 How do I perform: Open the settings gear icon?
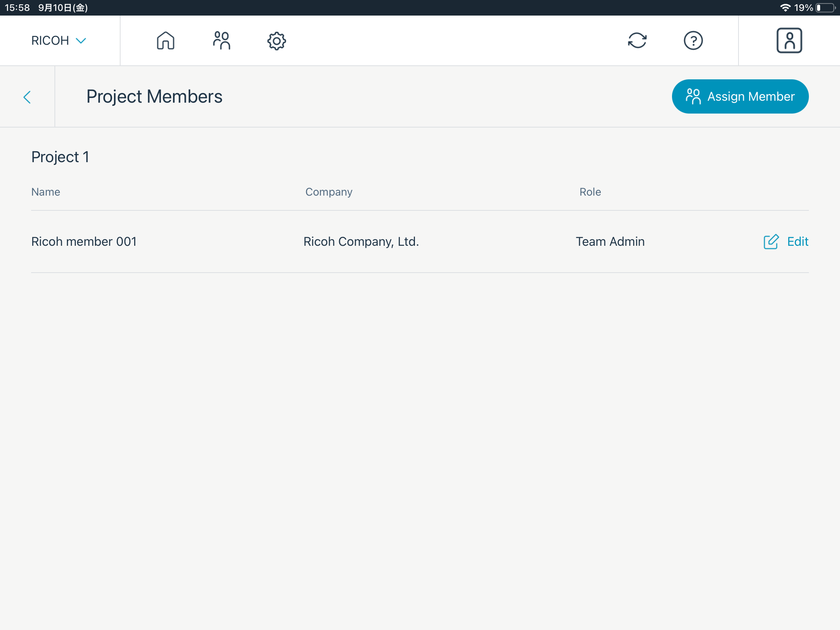click(x=276, y=40)
